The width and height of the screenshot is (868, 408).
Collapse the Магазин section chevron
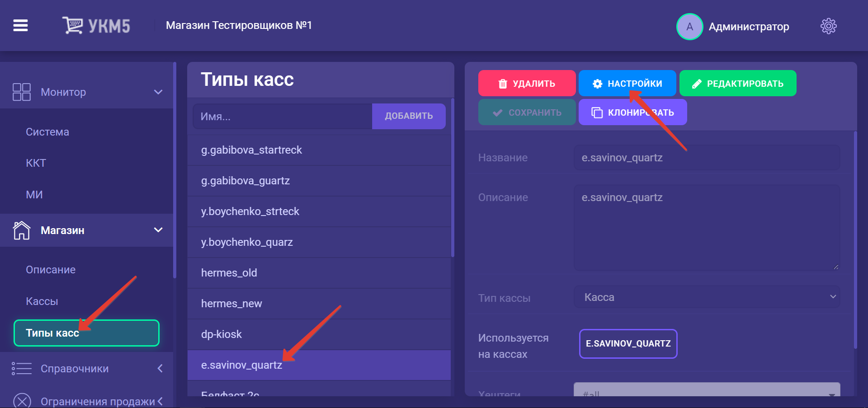[x=158, y=230]
